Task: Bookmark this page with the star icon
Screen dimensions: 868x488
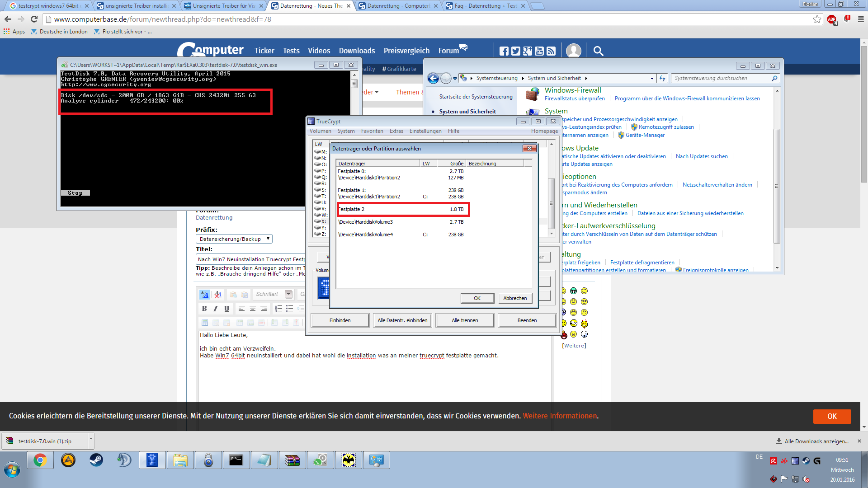Action: (817, 19)
